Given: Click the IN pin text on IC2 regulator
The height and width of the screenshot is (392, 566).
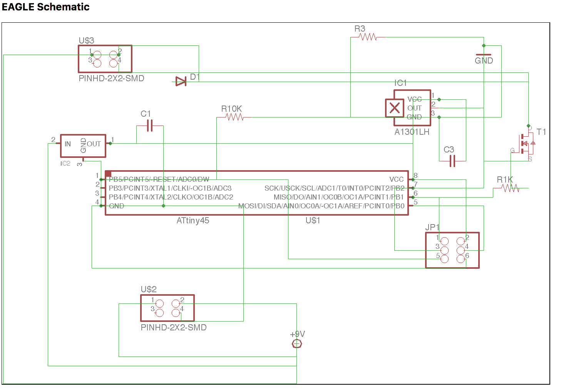Looking at the screenshot, I should [68, 144].
